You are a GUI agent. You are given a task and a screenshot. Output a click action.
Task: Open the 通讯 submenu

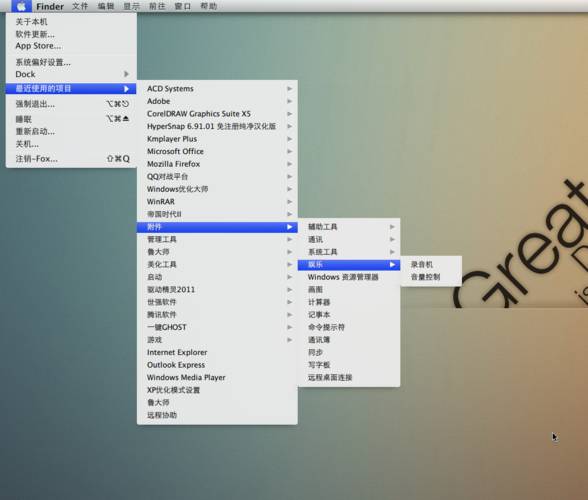pos(349,239)
